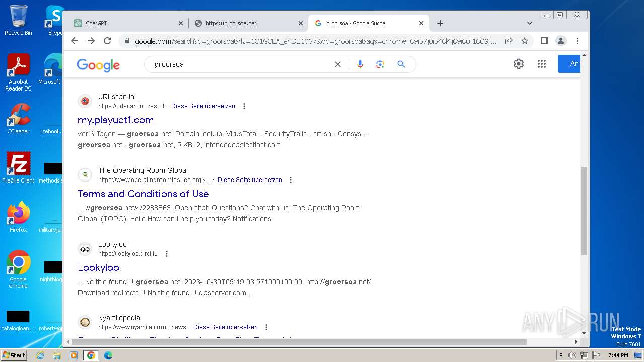Close the ChatGPT tab

coord(181,23)
